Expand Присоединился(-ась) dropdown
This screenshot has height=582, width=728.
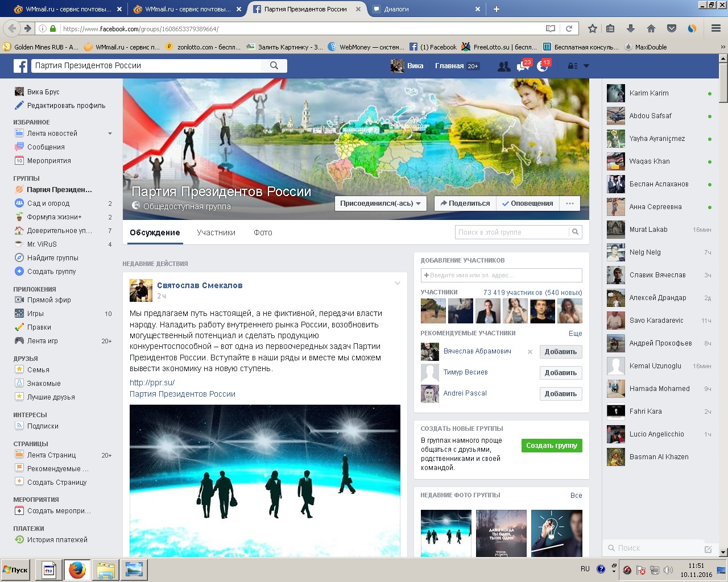tap(380, 203)
